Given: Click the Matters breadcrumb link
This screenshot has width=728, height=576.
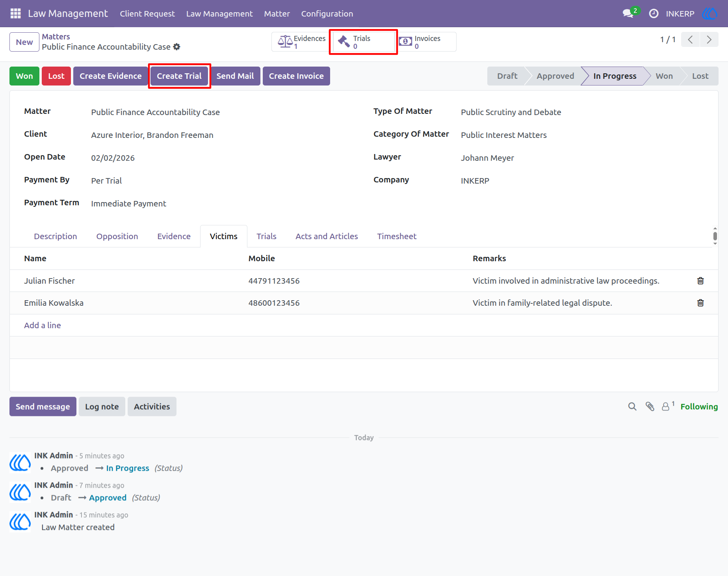Looking at the screenshot, I should [x=56, y=37].
